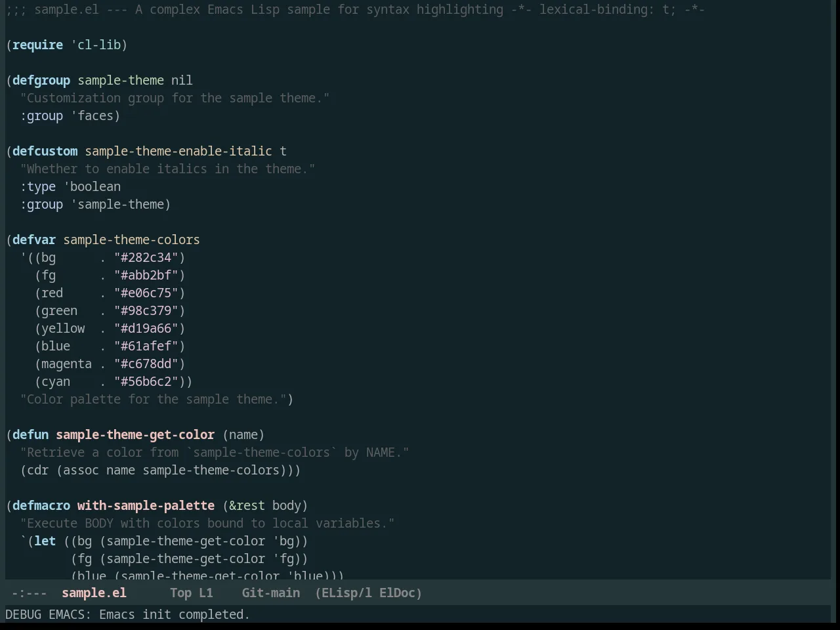
Task: Click the 'cdr' function call
Action: (x=37, y=470)
